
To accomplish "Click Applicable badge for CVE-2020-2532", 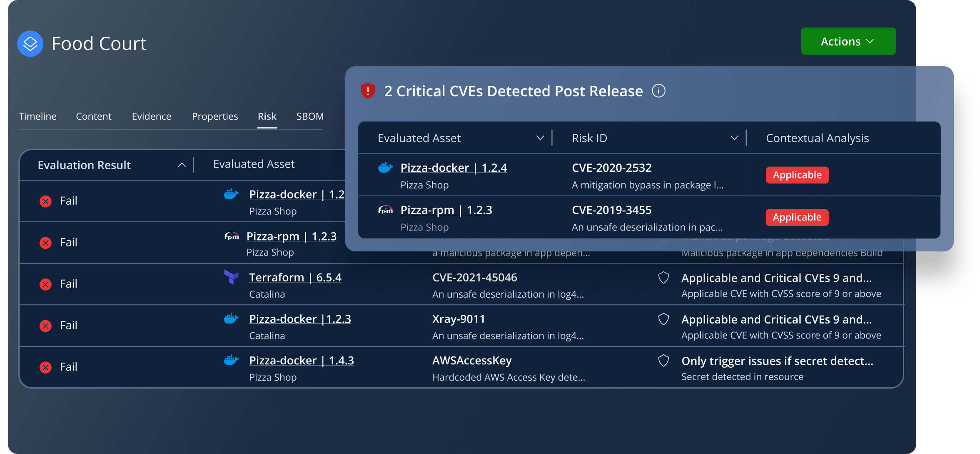I will tap(797, 175).
